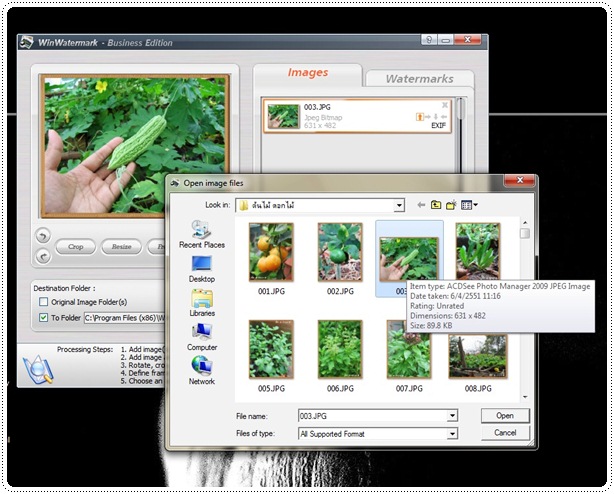Expand the Look in folder dropdown

point(399,205)
